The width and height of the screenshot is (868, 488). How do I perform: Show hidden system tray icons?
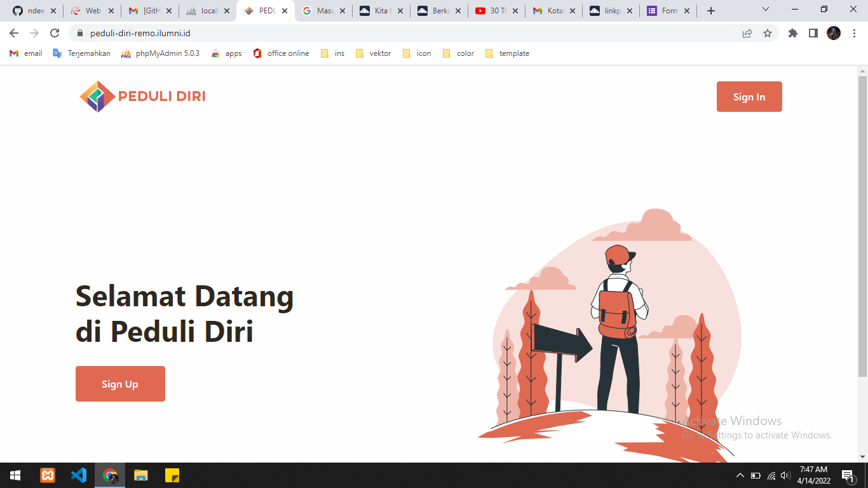click(x=740, y=475)
